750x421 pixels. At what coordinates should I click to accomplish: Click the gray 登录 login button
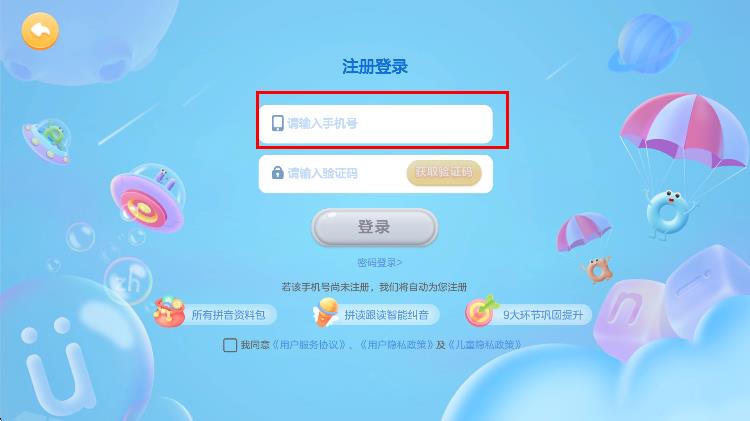point(375,227)
